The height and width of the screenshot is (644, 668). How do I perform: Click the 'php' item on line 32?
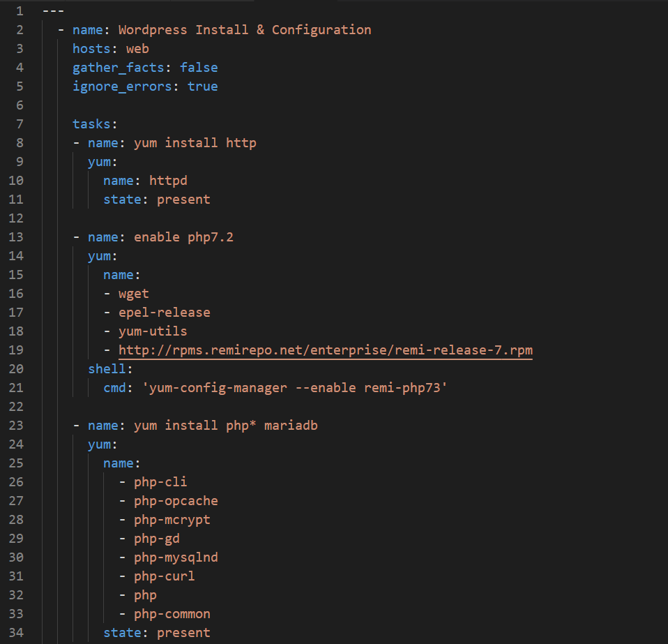click(x=145, y=595)
